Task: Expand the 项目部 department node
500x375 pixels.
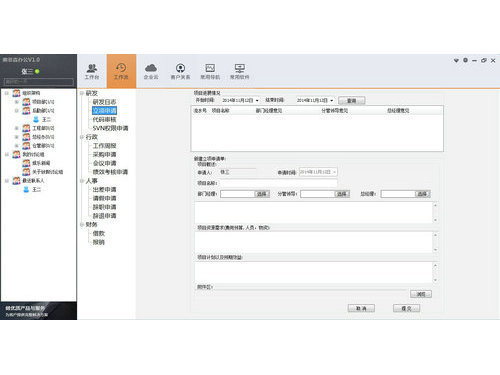Action: tap(16, 102)
